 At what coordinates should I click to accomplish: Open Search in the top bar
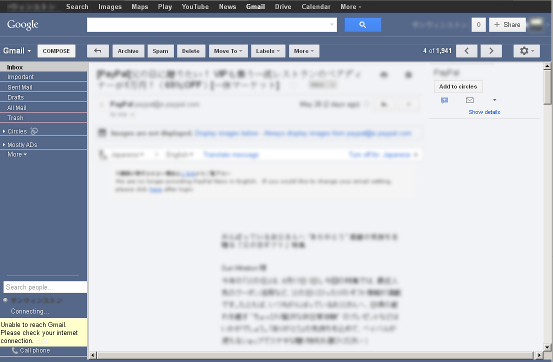coord(77,7)
